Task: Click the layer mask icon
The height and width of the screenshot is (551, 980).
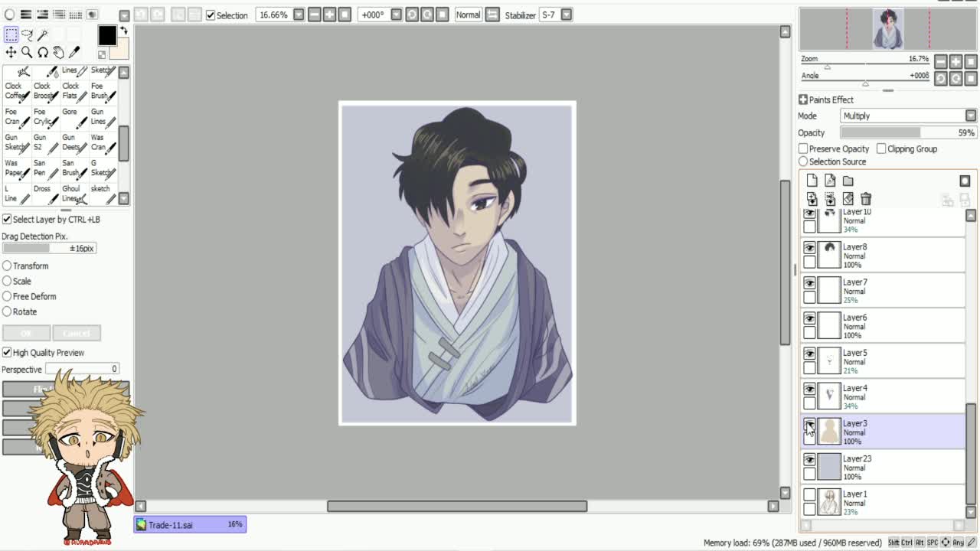Action: tap(965, 181)
